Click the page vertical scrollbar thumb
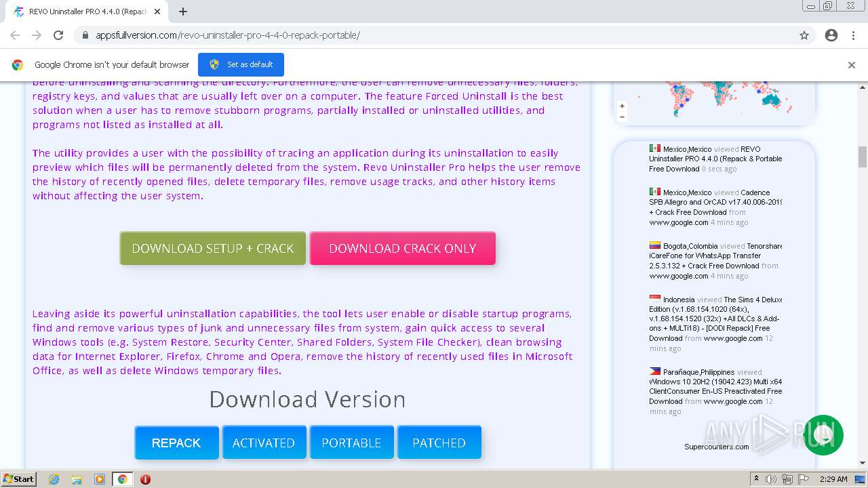The image size is (868, 488). point(863,157)
